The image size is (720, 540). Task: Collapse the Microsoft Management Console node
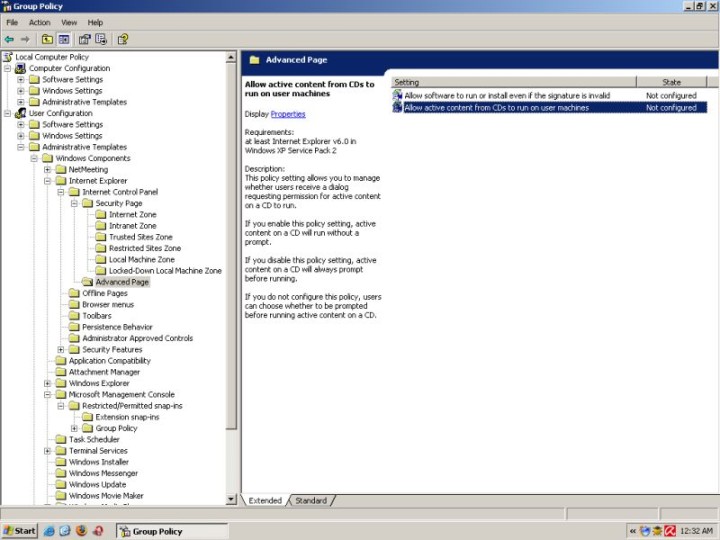[47, 395]
